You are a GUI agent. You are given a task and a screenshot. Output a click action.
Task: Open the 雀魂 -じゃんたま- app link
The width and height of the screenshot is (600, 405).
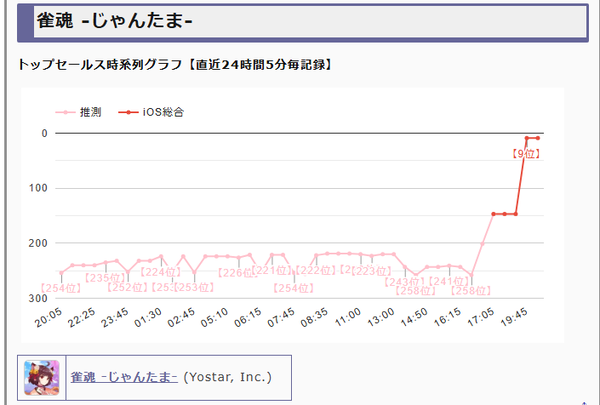pyautogui.click(x=124, y=377)
